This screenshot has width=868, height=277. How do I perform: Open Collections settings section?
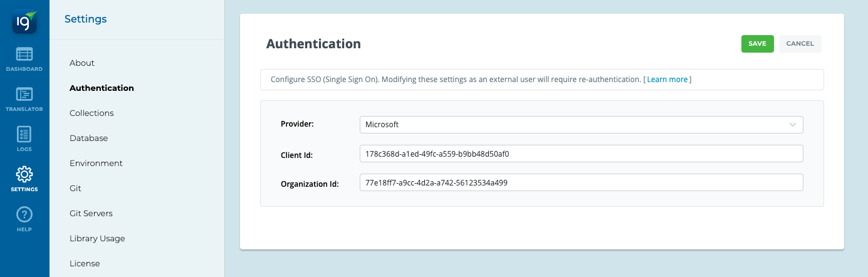click(x=92, y=113)
